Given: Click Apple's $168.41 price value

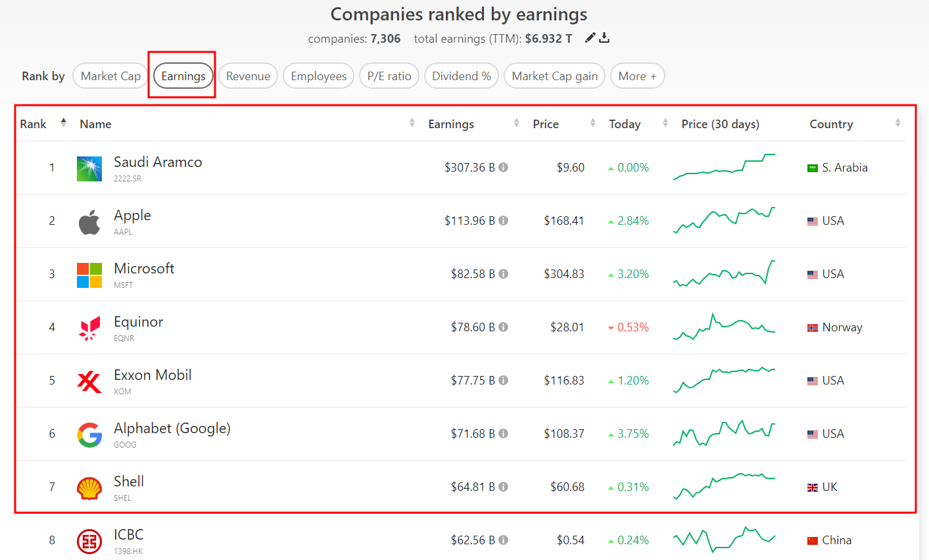Looking at the screenshot, I should pos(564,221).
